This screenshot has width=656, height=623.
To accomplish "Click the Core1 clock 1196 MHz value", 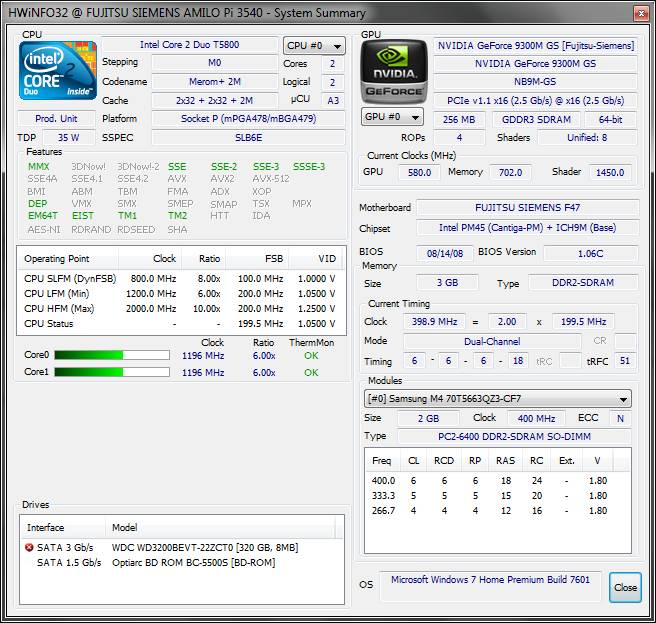I will (203, 372).
